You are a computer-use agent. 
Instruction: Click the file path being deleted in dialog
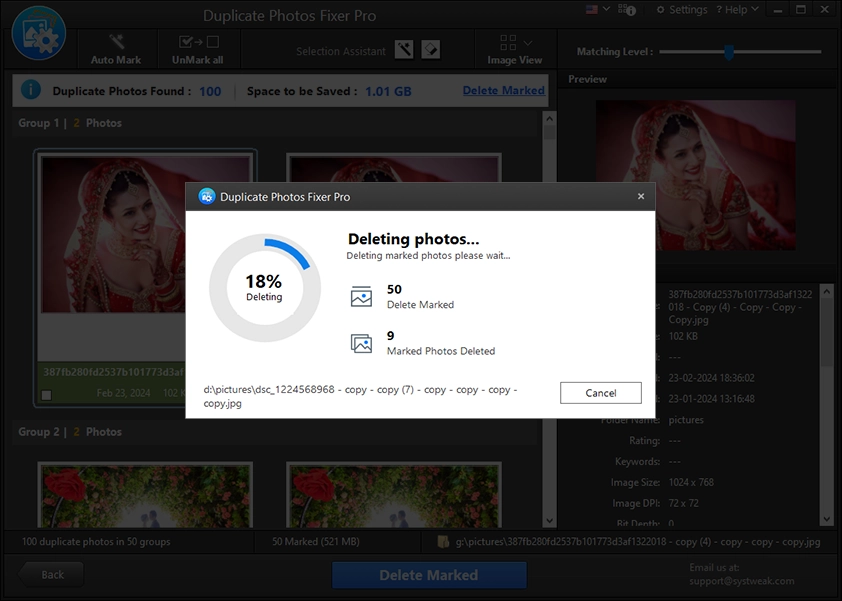360,396
